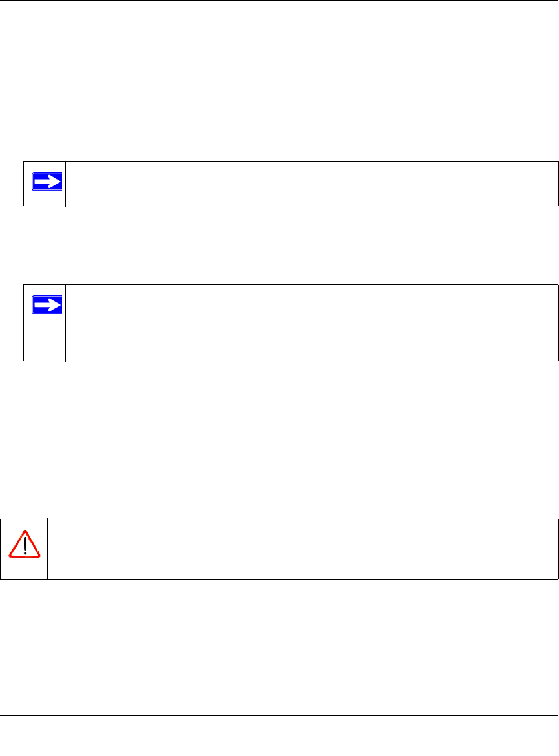Click the blank area above the first note box
The width and height of the screenshot is (559, 756).
tap(279, 84)
